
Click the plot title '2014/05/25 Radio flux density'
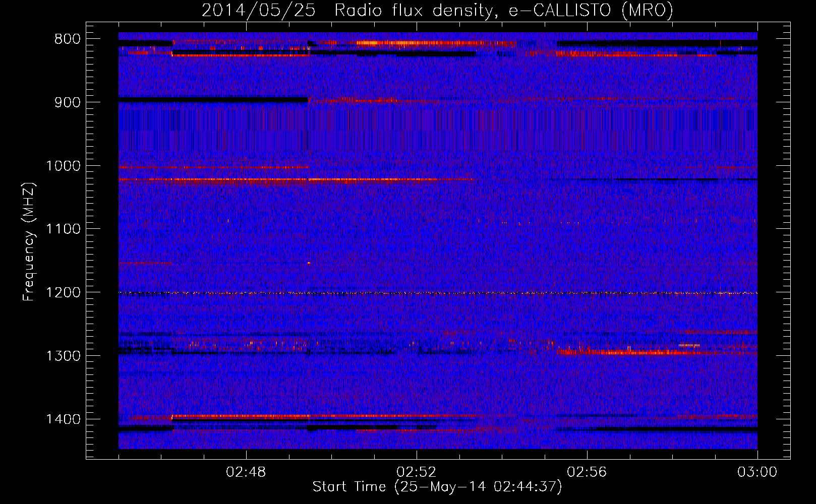coord(347,10)
